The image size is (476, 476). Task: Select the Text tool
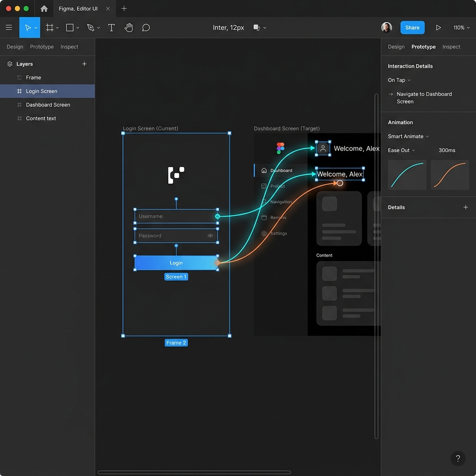pos(112,27)
